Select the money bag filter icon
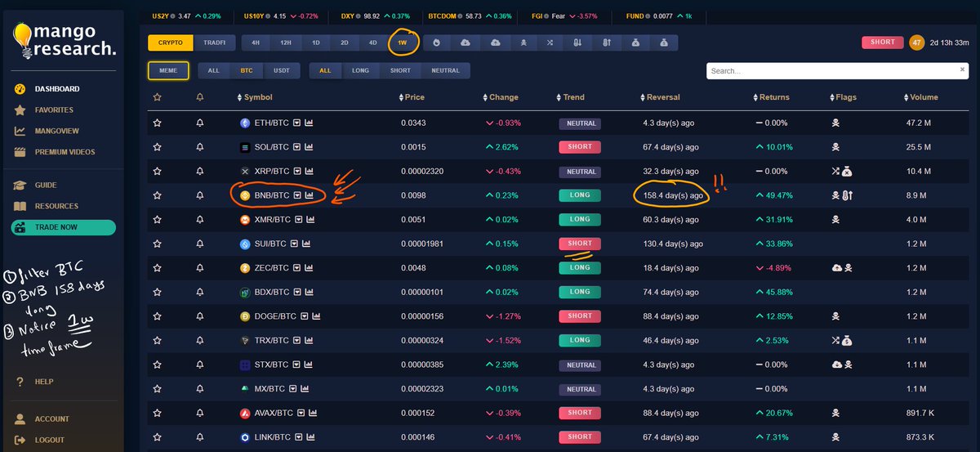 (664, 43)
